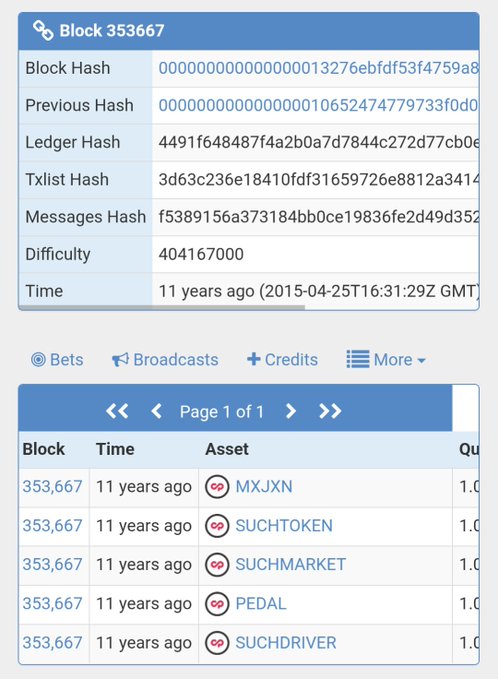Go to previous page with left chevron

pos(156,411)
